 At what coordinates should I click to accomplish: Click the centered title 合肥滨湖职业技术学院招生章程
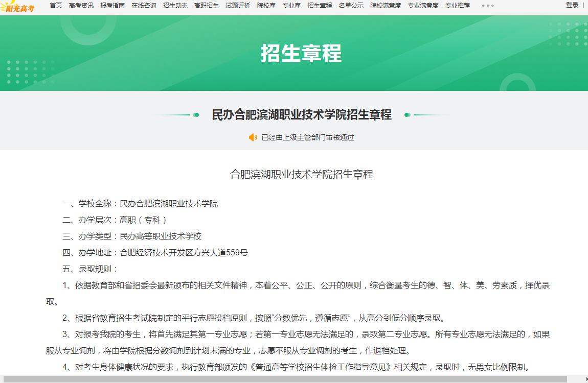point(302,174)
